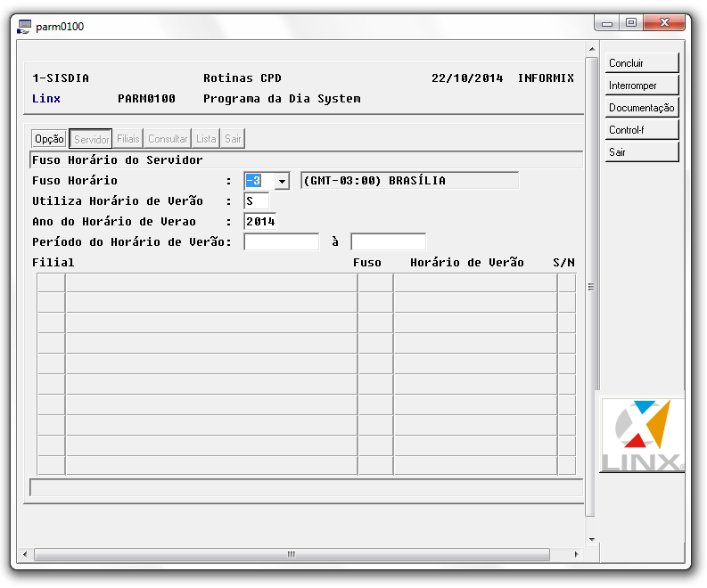Click the vertical scrollbar up arrow

(592, 49)
